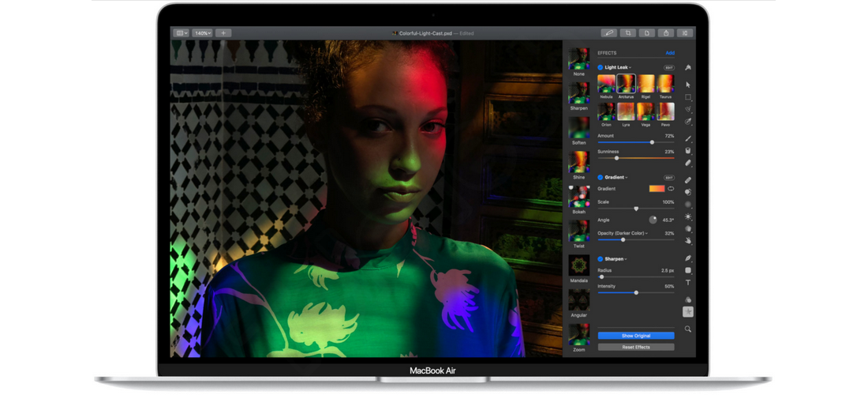
Task: Select the Style tool at top of tool strip
Action: (x=688, y=68)
